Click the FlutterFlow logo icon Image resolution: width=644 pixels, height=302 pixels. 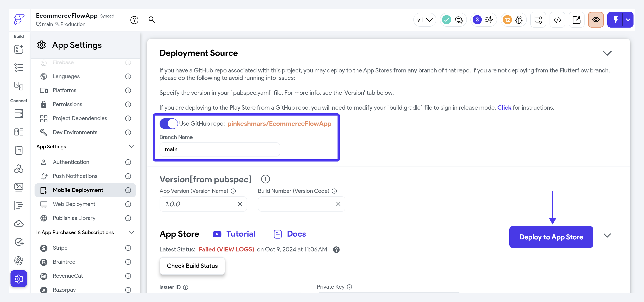click(19, 20)
